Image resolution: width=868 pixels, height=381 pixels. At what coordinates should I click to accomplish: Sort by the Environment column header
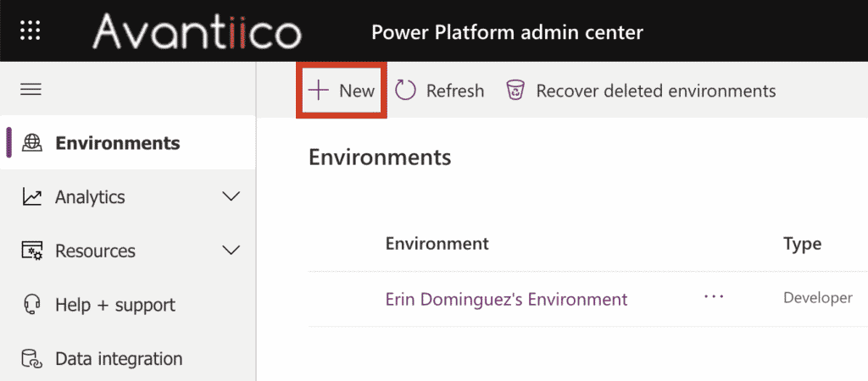[x=437, y=243]
